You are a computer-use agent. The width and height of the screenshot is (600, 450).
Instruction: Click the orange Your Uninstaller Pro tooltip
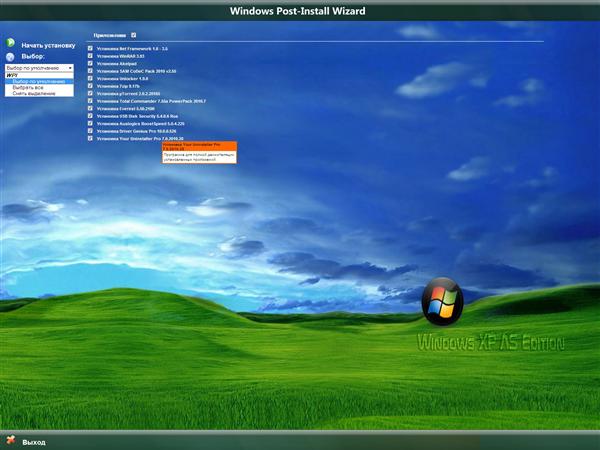199,152
